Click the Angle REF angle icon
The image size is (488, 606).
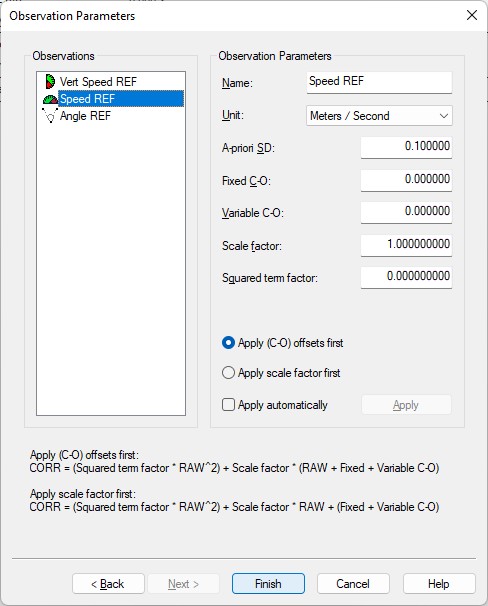50,116
